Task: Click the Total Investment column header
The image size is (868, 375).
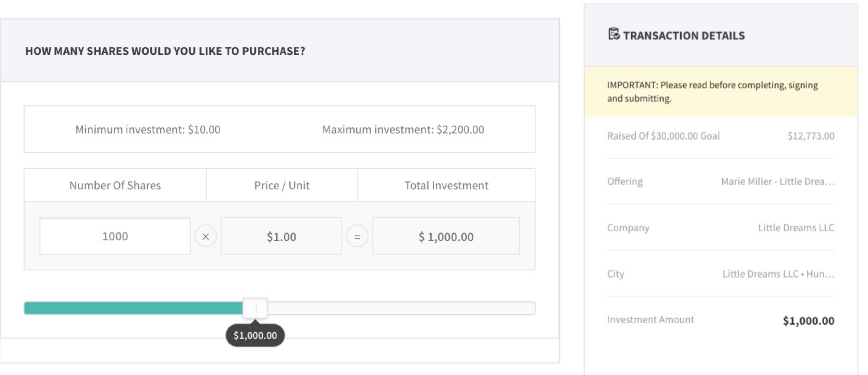Action: [x=446, y=185]
